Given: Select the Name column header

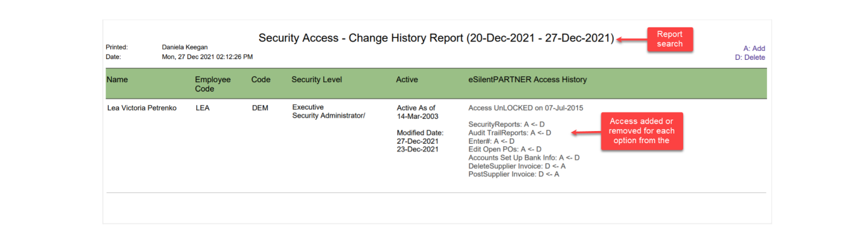Looking at the screenshot, I should [x=117, y=80].
